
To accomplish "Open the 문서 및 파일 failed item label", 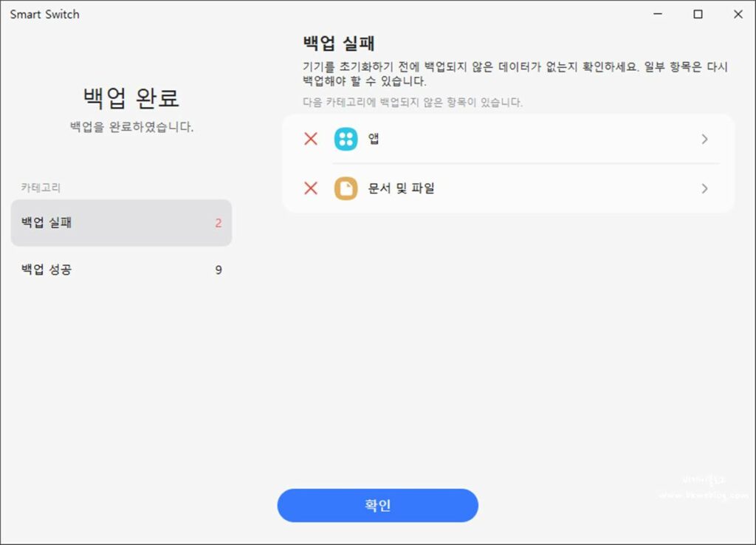I will point(401,188).
